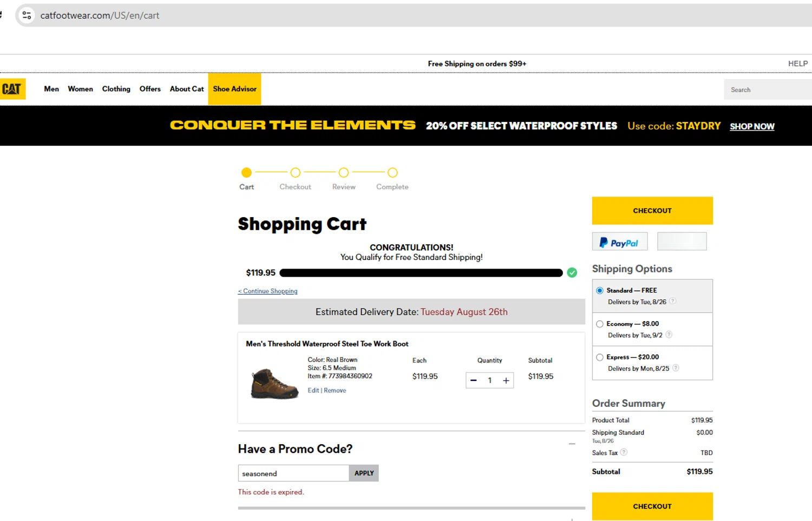
Task: Click the HELP link at top right
Action: tap(798, 63)
